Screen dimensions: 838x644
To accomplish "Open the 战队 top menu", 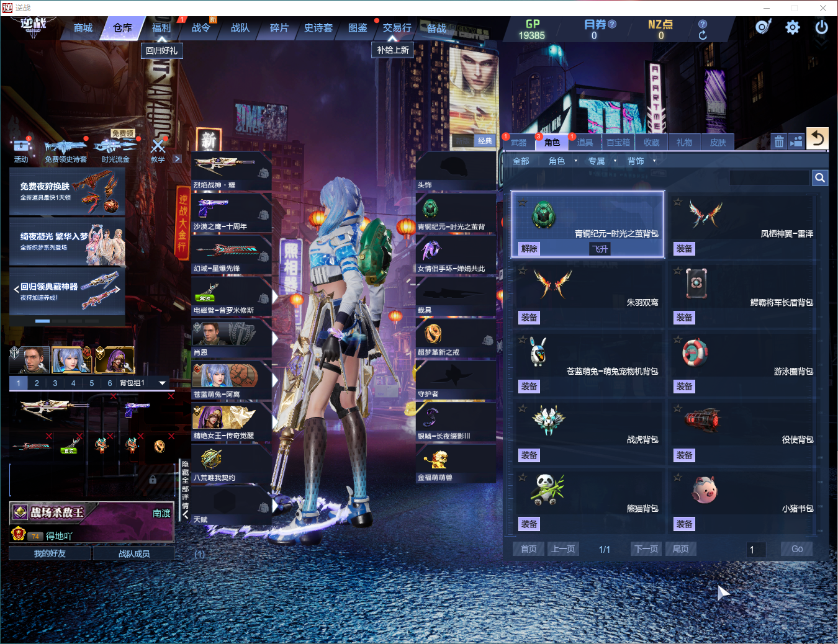I will [240, 28].
